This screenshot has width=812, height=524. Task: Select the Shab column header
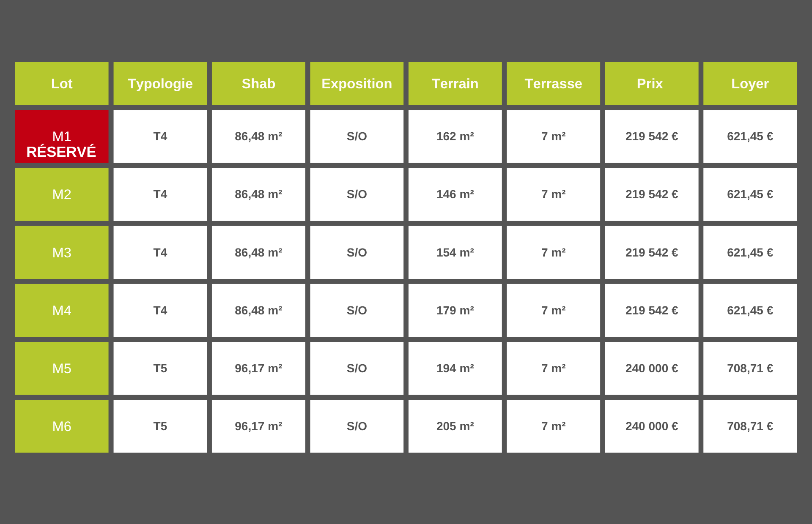click(258, 84)
